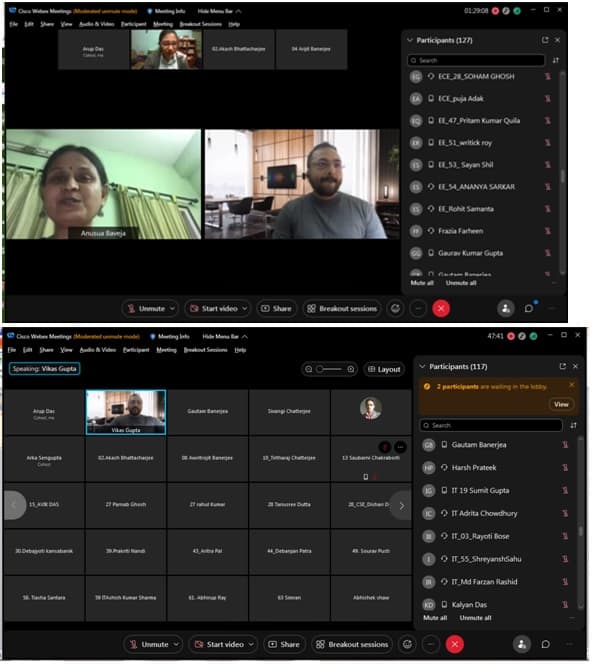Click Mute all in Participants (127) panel
Screen dimensions: 593x668
tap(422, 283)
